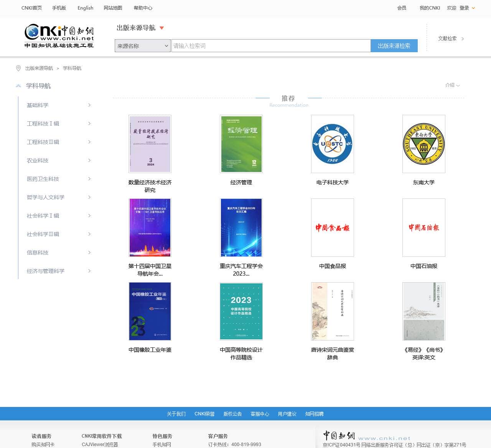
Task: Click the location pin breadcrumb icon
Action: (18, 68)
